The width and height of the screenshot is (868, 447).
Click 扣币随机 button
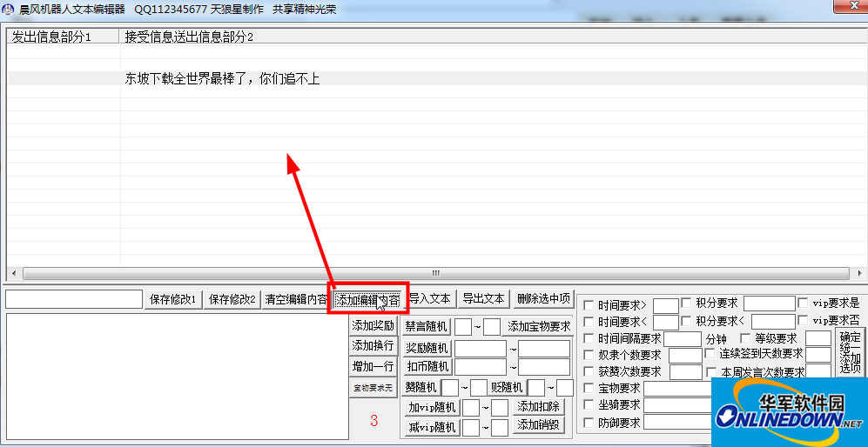[x=427, y=367]
